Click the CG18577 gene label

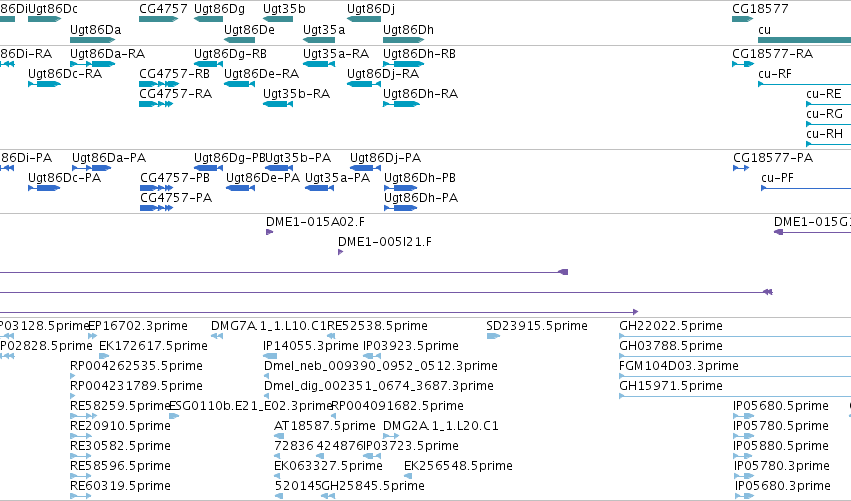pos(760,9)
